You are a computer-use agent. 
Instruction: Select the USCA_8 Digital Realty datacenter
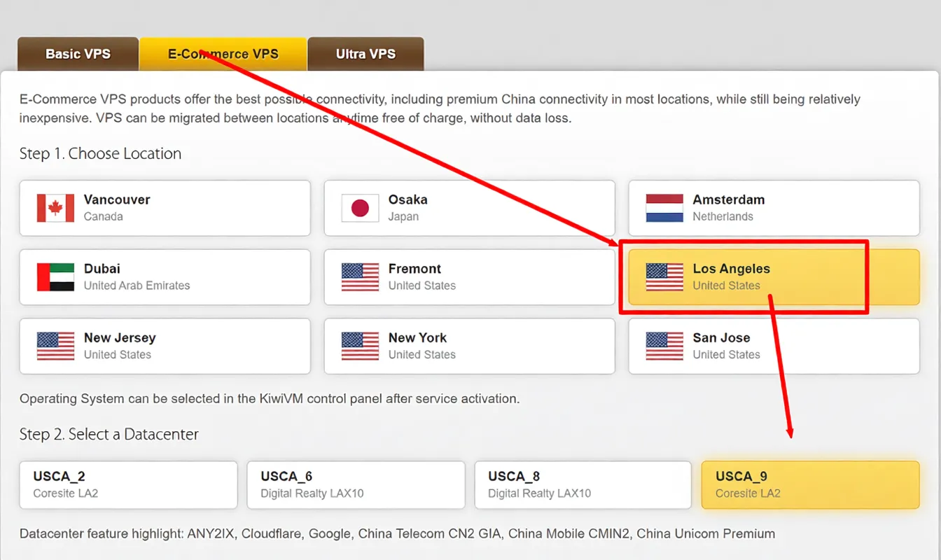(x=583, y=484)
